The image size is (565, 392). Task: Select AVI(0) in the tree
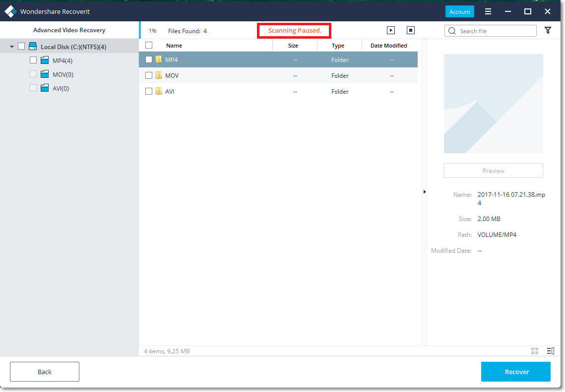coord(61,88)
